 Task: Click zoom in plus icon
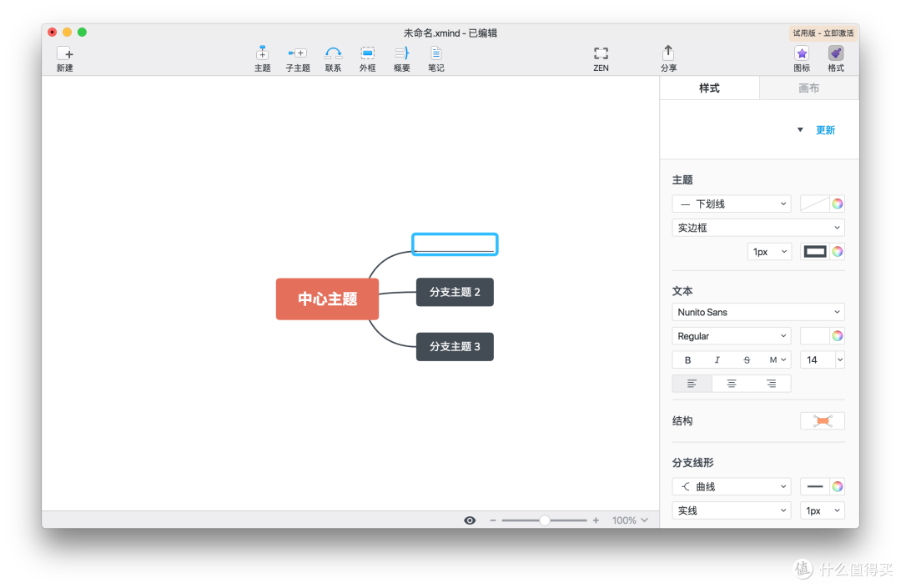pos(596,520)
